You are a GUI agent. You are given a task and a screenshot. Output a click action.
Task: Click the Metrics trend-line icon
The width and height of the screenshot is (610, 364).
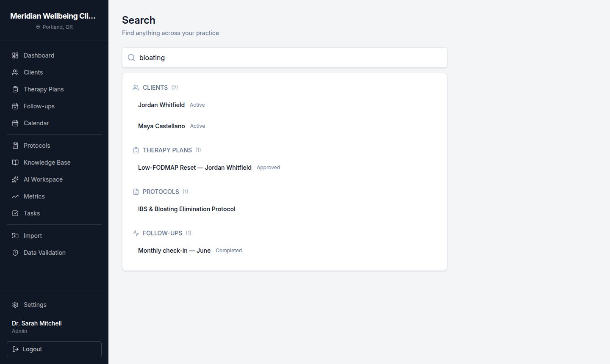click(15, 196)
